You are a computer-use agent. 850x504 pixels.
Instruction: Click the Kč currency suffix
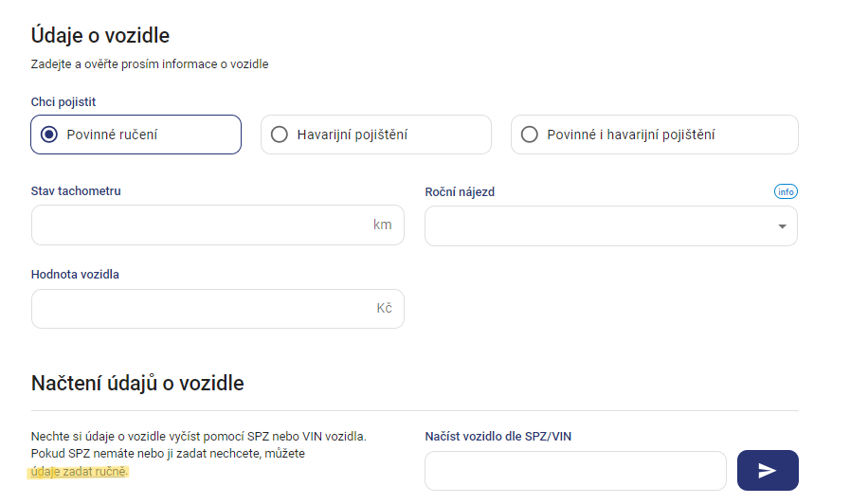[385, 308]
